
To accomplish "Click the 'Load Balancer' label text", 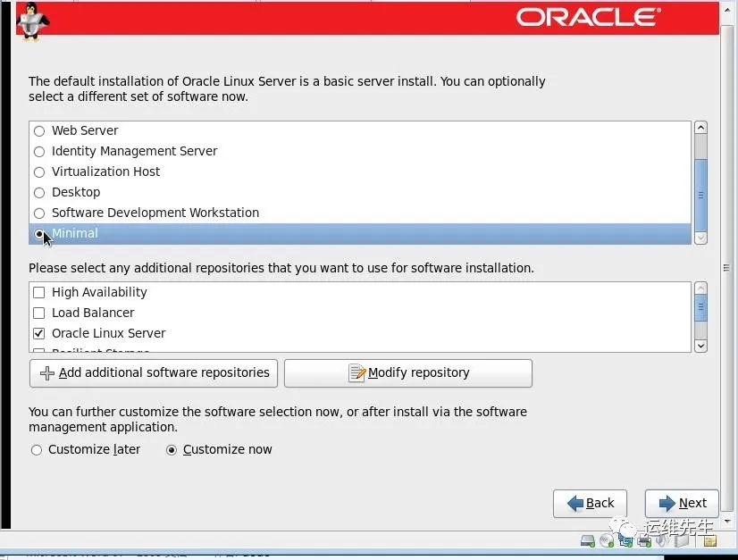I will click(x=93, y=313).
